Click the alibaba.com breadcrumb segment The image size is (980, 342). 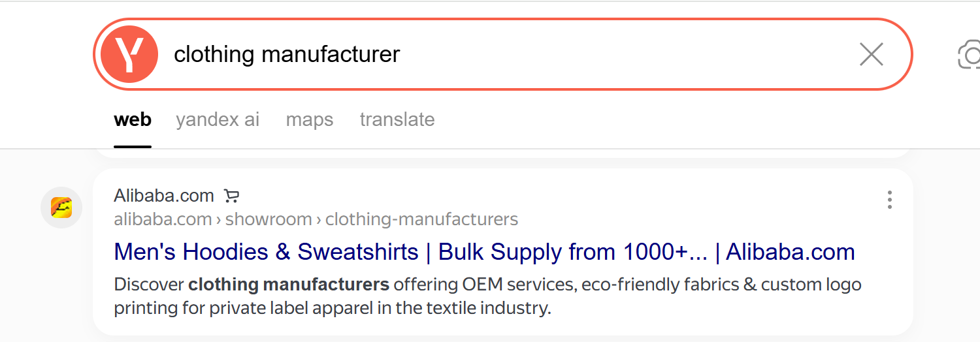click(x=163, y=219)
